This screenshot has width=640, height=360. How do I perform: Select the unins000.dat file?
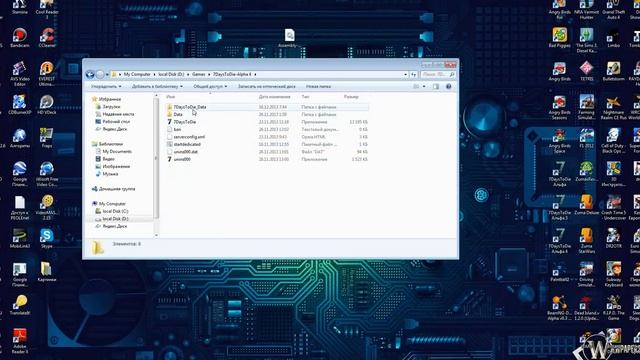(x=267, y=152)
